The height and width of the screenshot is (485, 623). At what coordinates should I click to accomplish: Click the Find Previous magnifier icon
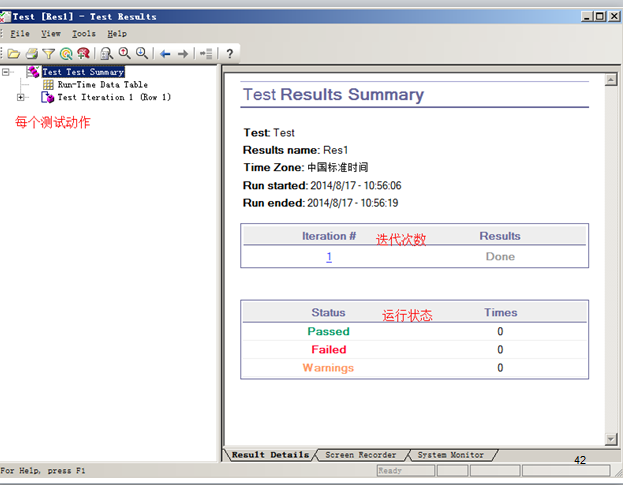[x=124, y=53]
